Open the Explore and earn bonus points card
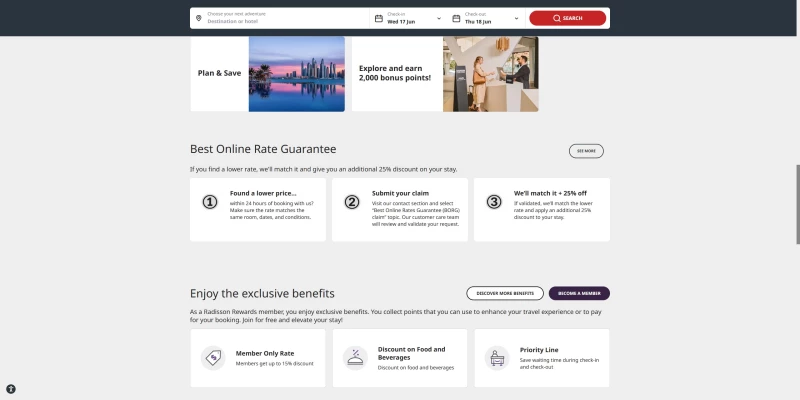This screenshot has height=400, width=800. 445,73
